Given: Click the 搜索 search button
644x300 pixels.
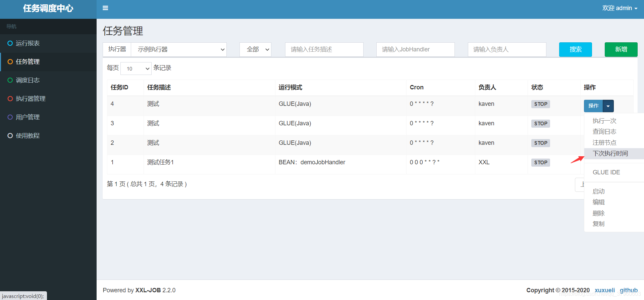Looking at the screenshot, I should point(576,49).
